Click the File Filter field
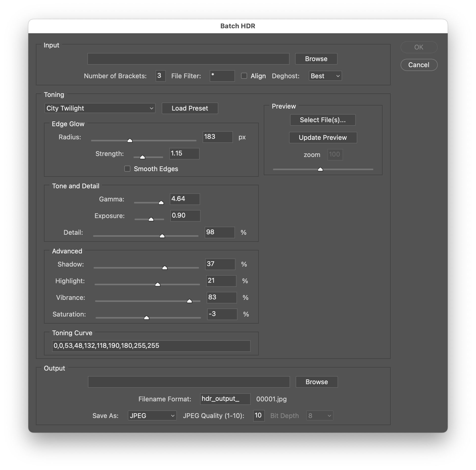 [x=222, y=76]
